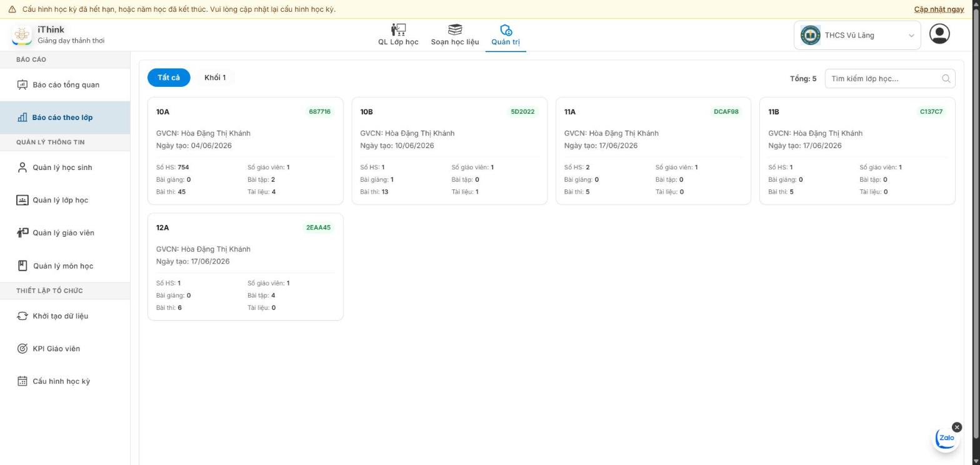This screenshot has height=465, width=980.
Task: Click Quản lý học sinh person icon
Action: tap(22, 167)
